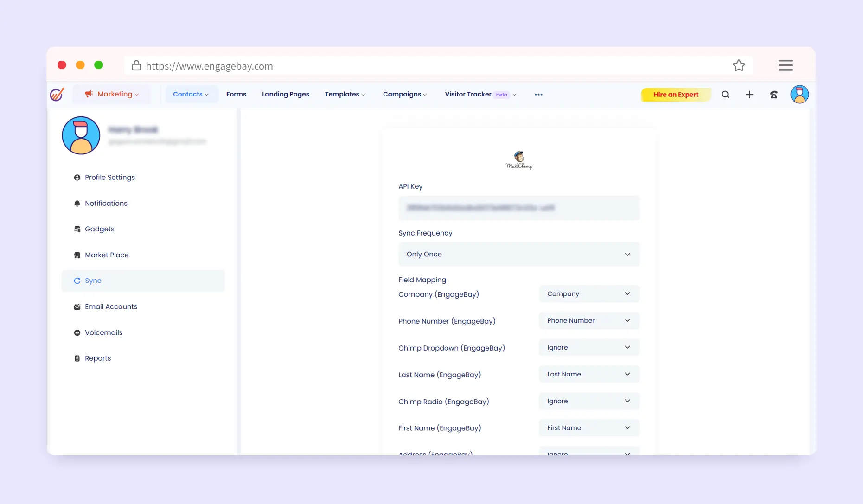Open the Company field mapping dropdown
863x504 pixels.
tap(589, 293)
